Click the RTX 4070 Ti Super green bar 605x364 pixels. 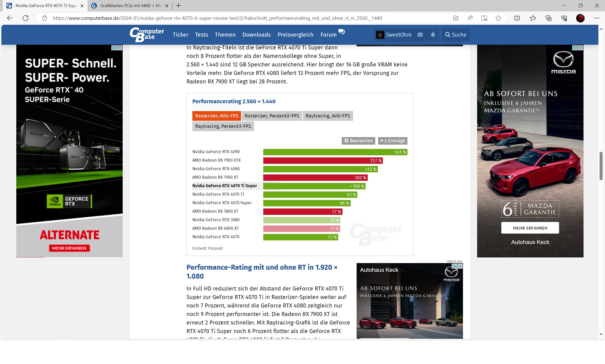314,186
